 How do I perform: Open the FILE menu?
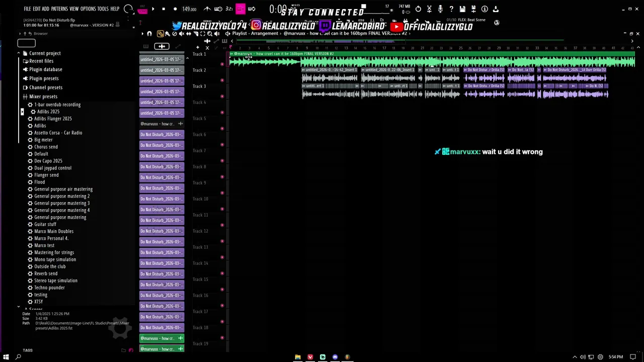(27, 9)
